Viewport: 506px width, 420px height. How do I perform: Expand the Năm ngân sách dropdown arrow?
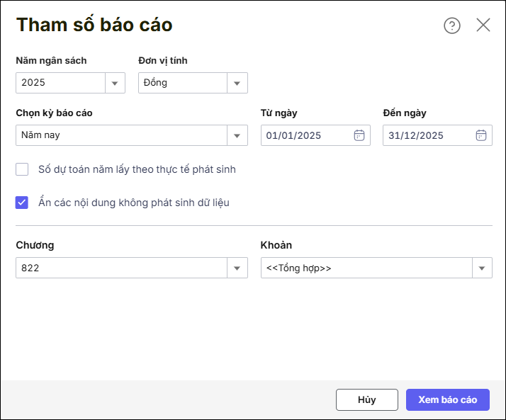click(x=115, y=83)
